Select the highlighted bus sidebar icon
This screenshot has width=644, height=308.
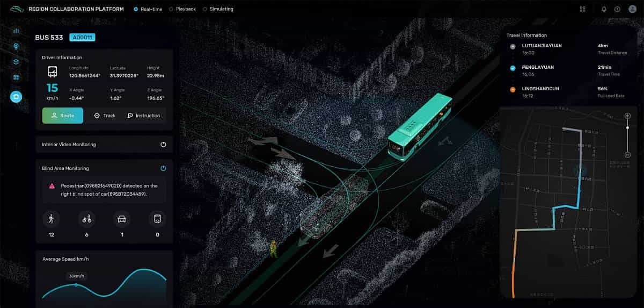point(16,97)
